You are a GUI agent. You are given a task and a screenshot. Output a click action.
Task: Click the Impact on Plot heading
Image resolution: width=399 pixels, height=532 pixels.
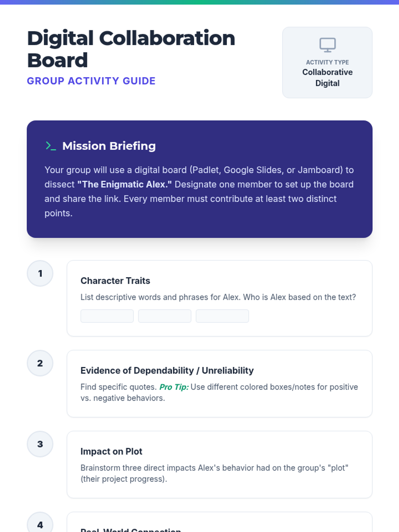[111, 451]
